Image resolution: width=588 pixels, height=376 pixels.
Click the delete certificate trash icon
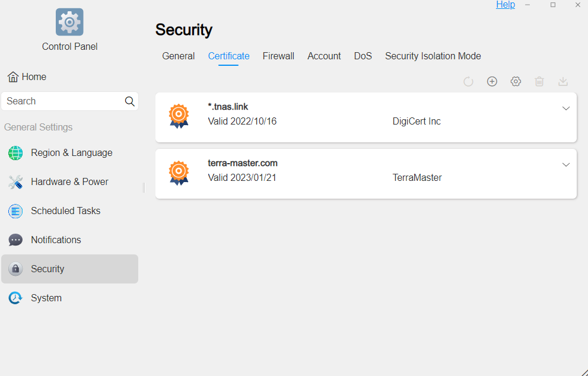(539, 82)
